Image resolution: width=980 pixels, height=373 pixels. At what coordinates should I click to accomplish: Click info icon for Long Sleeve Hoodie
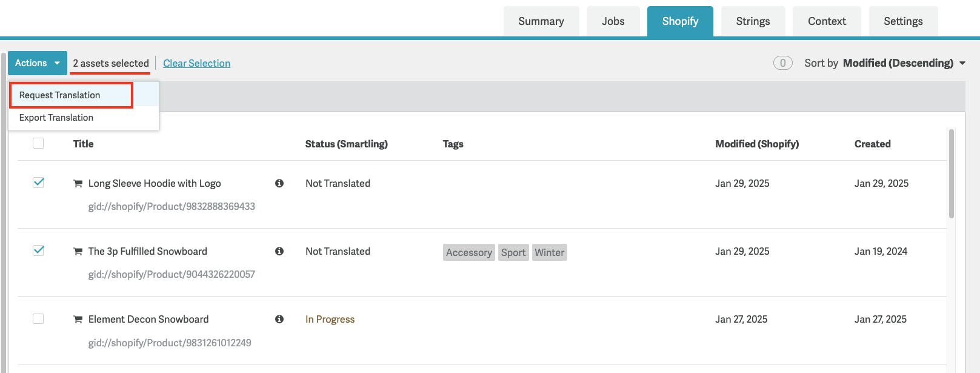[279, 183]
